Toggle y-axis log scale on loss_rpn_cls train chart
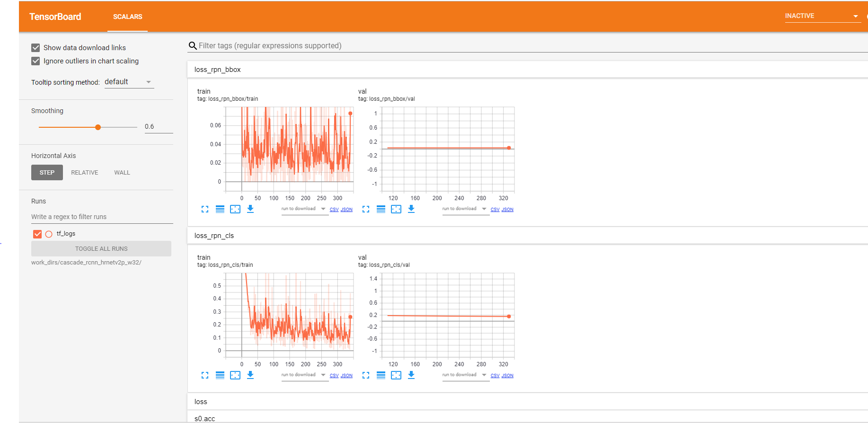Viewport: 868px width, 423px height. pyautogui.click(x=220, y=375)
